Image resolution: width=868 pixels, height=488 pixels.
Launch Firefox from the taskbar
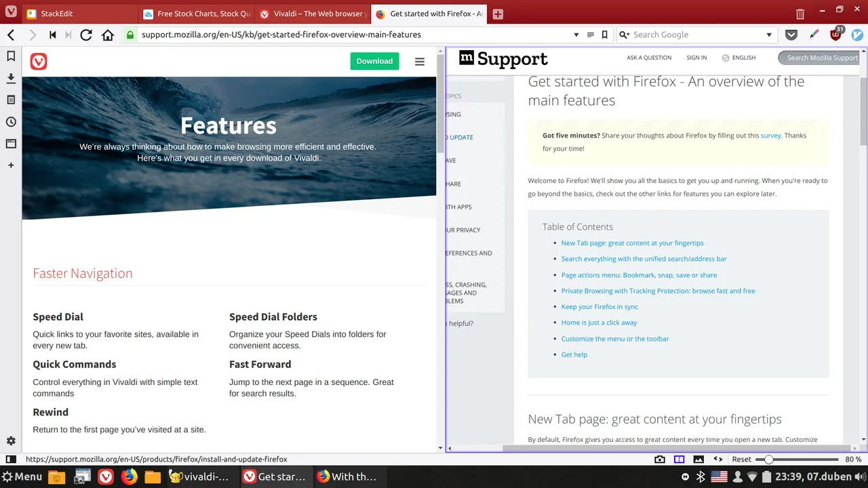point(130,476)
